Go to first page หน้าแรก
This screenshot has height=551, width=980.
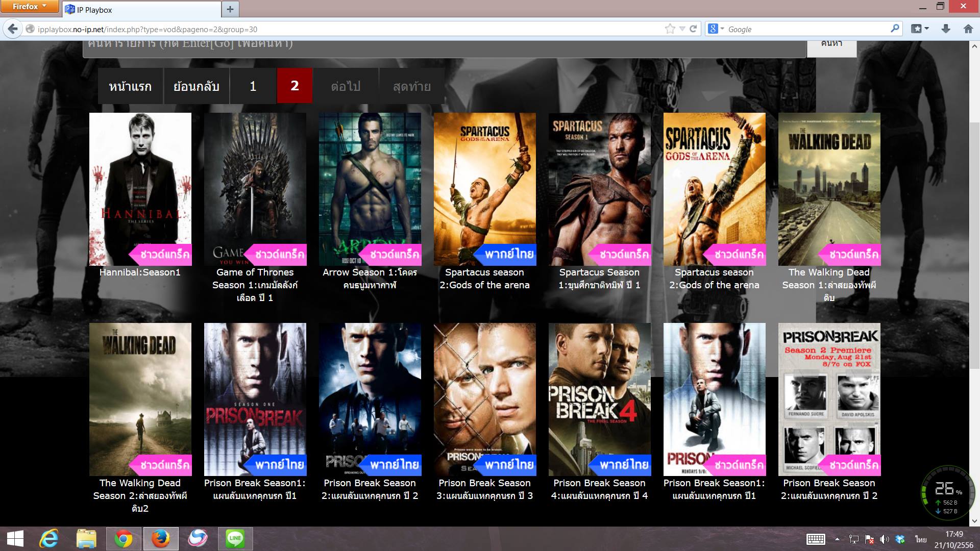pos(130,86)
